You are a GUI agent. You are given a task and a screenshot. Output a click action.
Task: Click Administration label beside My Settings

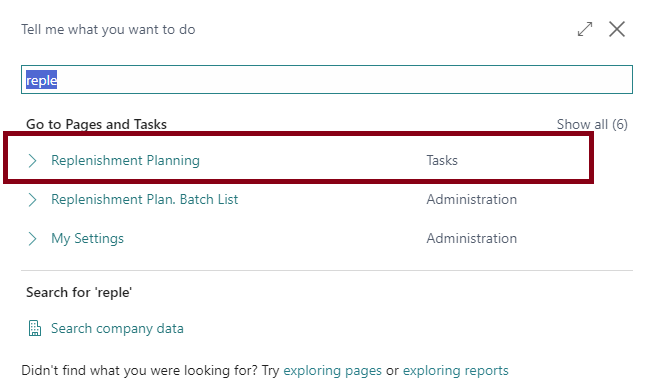tap(471, 239)
